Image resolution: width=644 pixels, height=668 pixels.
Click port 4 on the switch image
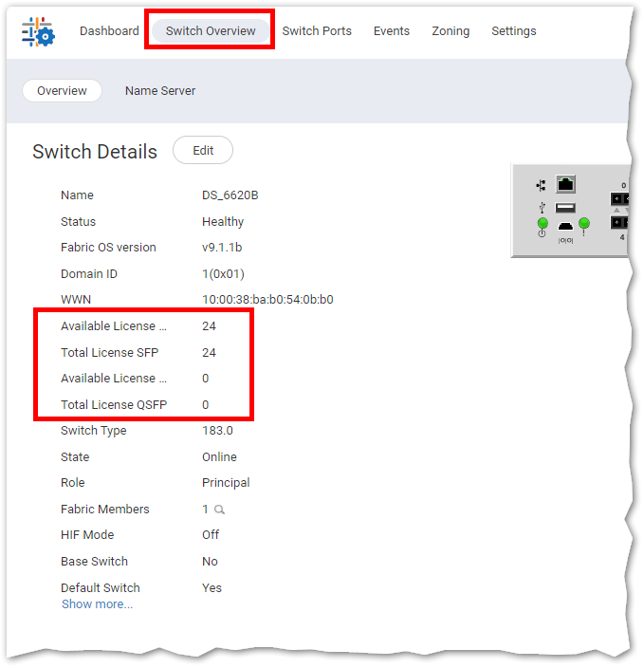click(x=618, y=222)
